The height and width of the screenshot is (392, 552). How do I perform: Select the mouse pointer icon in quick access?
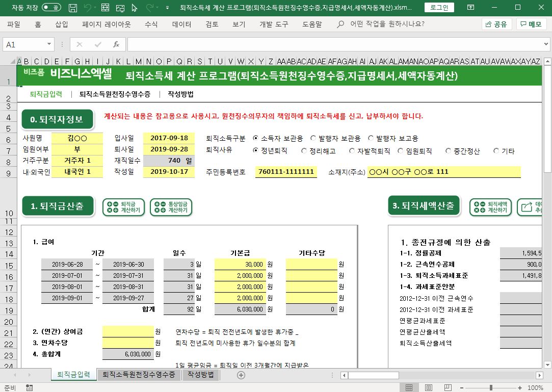click(x=135, y=8)
